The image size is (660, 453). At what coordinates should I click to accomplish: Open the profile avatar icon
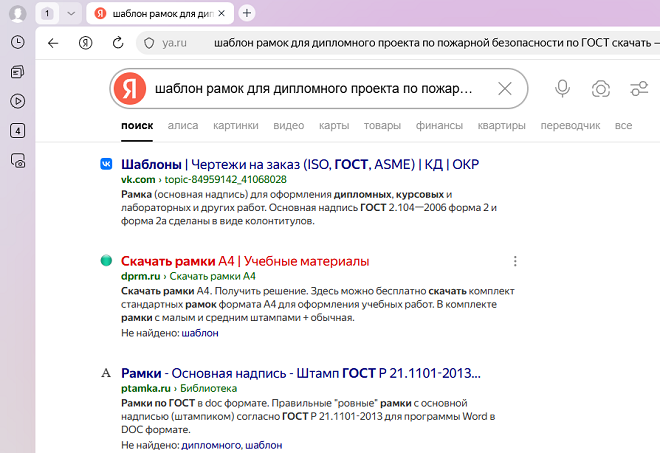(18, 14)
